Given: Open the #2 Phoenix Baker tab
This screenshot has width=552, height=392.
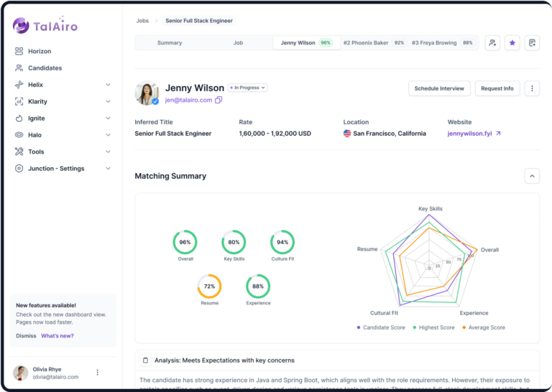Looking at the screenshot, I should point(374,43).
